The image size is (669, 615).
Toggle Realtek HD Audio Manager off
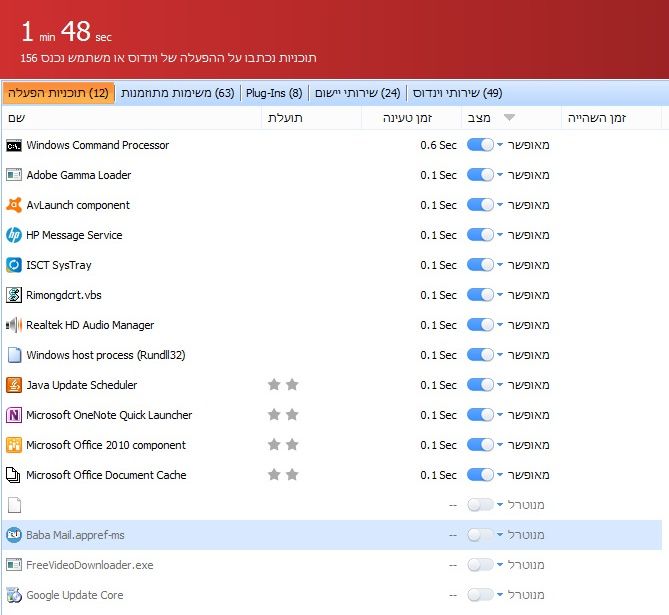pyautogui.click(x=480, y=325)
